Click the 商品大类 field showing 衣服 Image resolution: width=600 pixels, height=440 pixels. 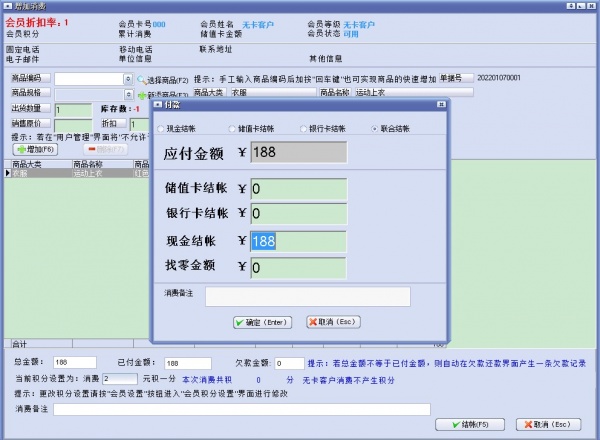click(273, 92)
